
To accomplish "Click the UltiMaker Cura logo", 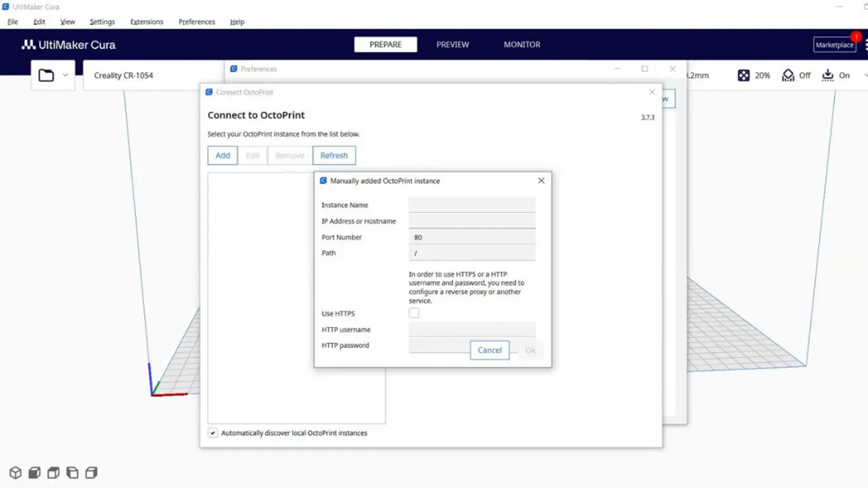I will (x=68, y=45).
